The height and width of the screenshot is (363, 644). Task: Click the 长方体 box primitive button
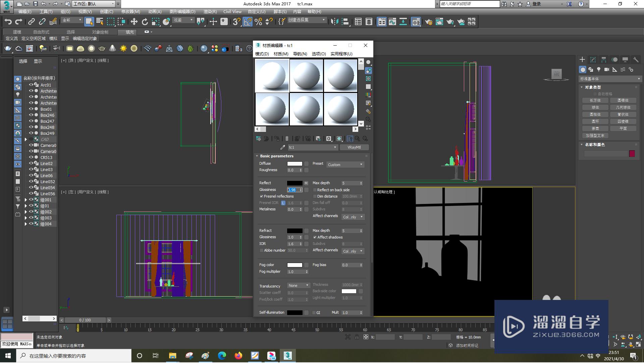pyautogui.click(x=595, y=100)
